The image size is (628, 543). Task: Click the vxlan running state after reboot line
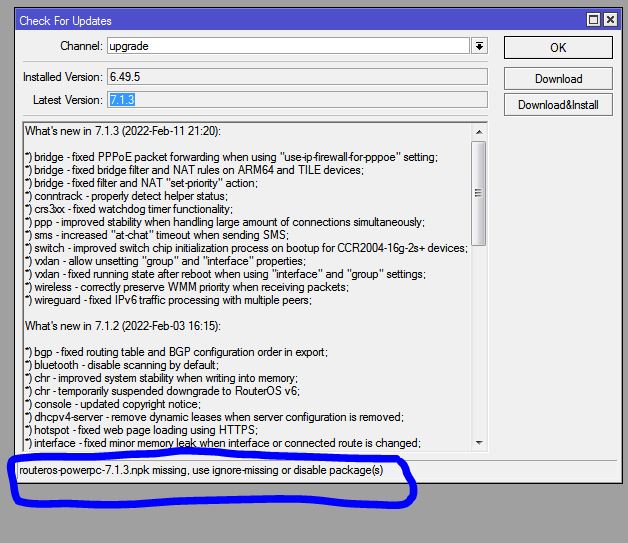(x=225, y=274)
